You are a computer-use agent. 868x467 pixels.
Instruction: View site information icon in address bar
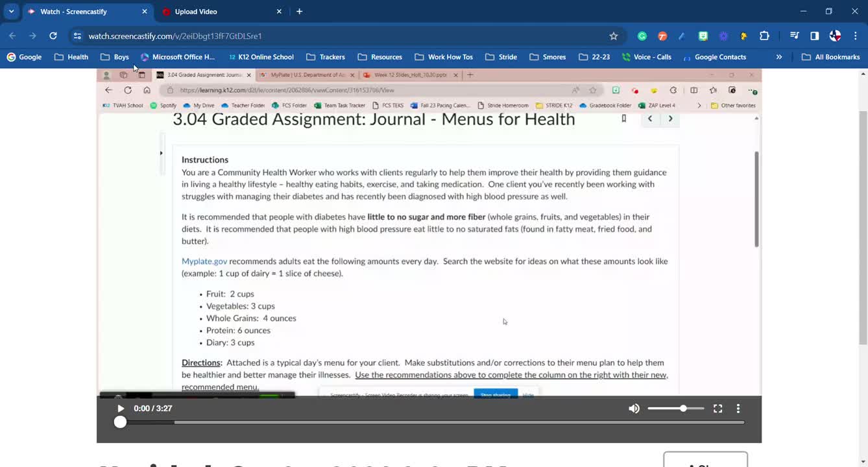click(77, 36)
